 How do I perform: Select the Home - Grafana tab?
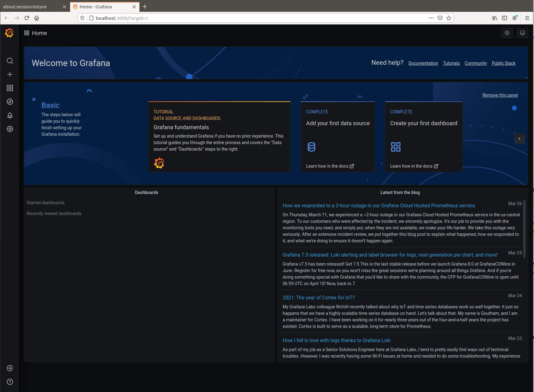[x=105, y=7]
